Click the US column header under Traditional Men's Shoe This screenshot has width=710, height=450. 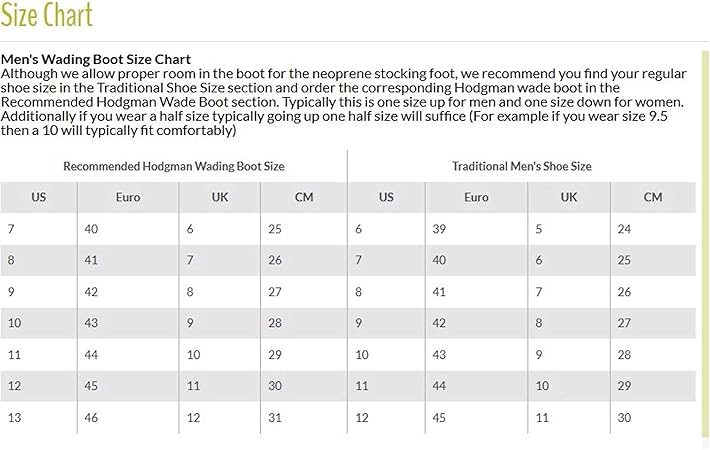387,197
